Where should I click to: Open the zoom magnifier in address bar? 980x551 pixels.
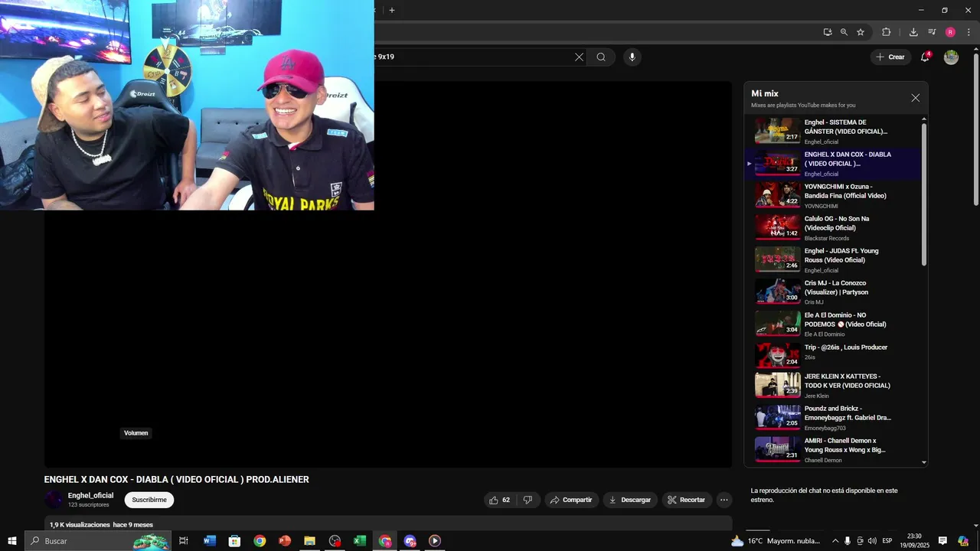pos(844,32)
